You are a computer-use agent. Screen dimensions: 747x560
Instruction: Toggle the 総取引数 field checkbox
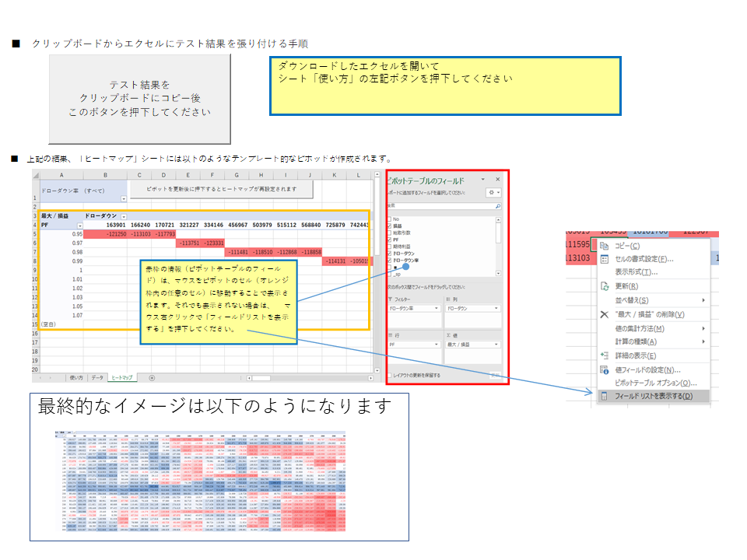pyautogui.click(x=389, y=233)
